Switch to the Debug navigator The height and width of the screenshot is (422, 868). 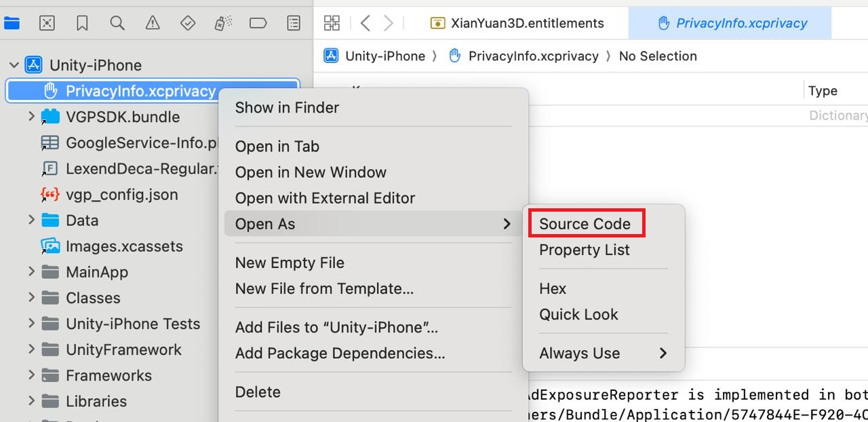223,23
